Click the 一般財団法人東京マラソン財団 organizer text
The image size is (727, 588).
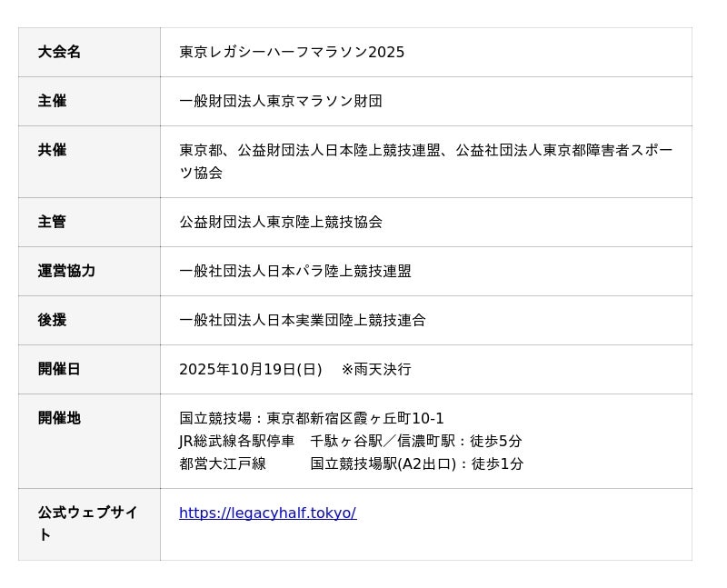tap(280, 102)
